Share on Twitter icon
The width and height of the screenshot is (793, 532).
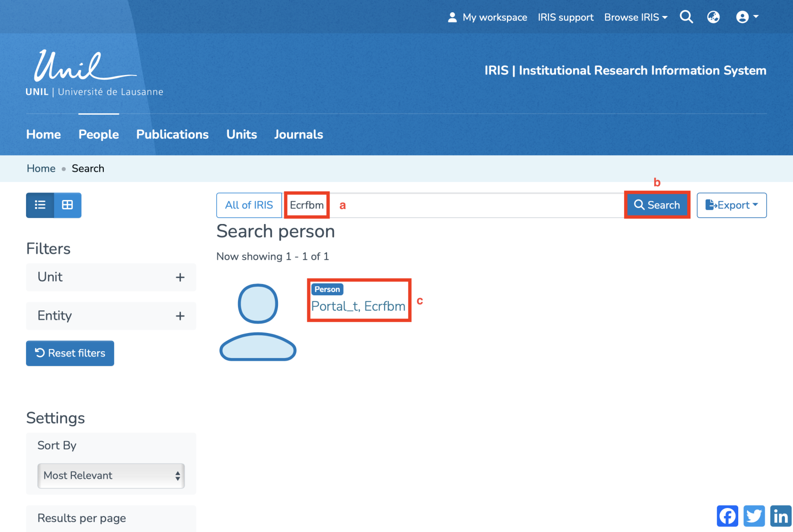pyautogui.click(x=754, y=515)
